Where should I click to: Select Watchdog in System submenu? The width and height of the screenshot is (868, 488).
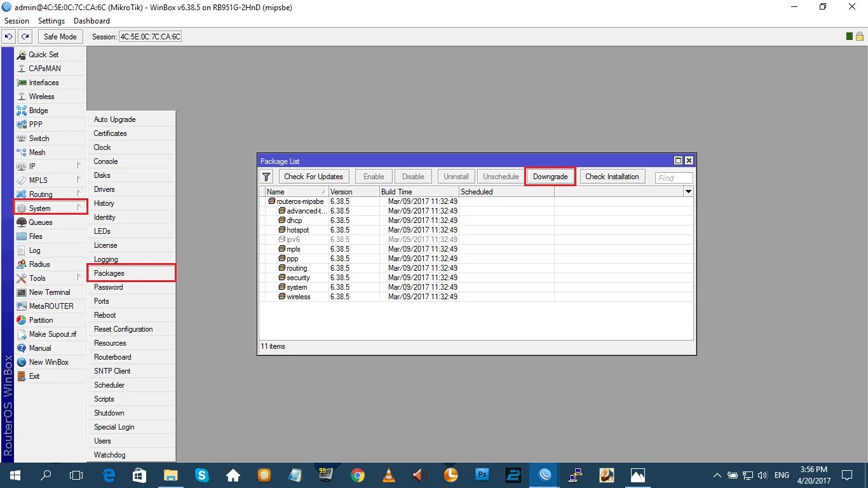click(132, 455)
